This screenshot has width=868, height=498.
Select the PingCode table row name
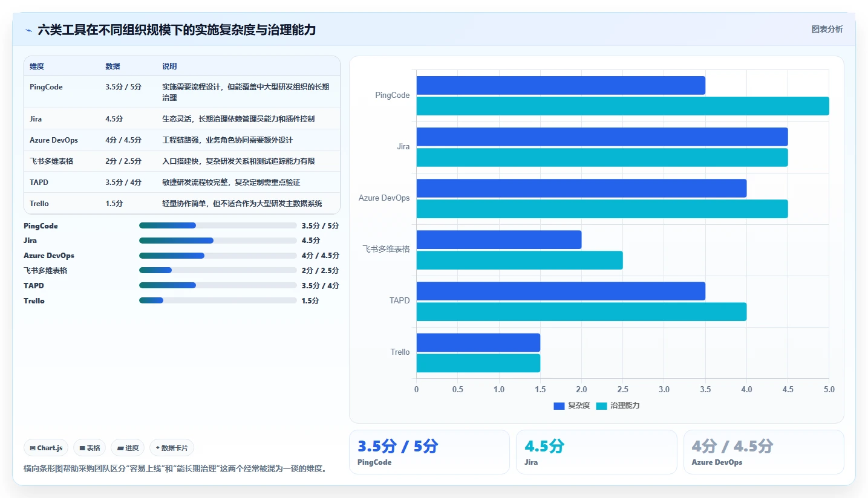coord(46,87)
